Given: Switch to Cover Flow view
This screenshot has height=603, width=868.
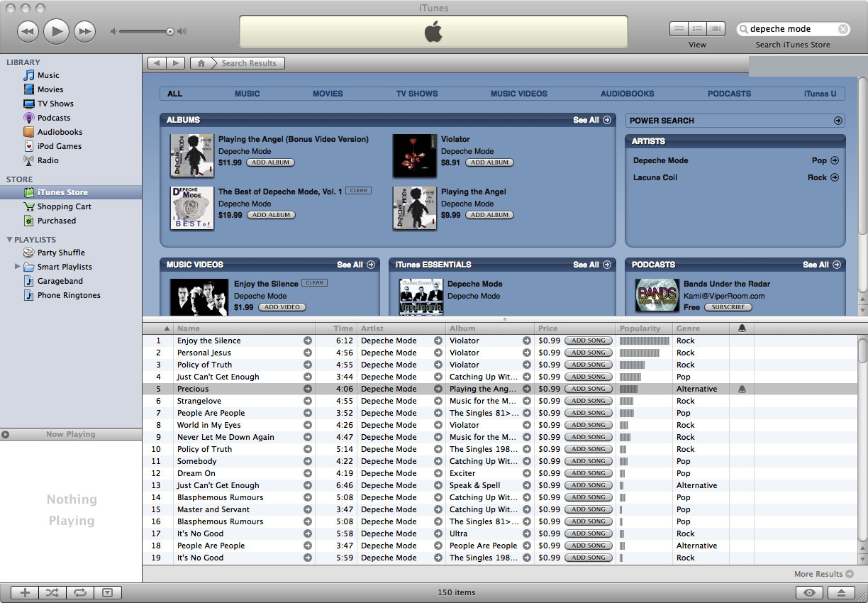Looking at the screenshot, I should pos(716,29).
